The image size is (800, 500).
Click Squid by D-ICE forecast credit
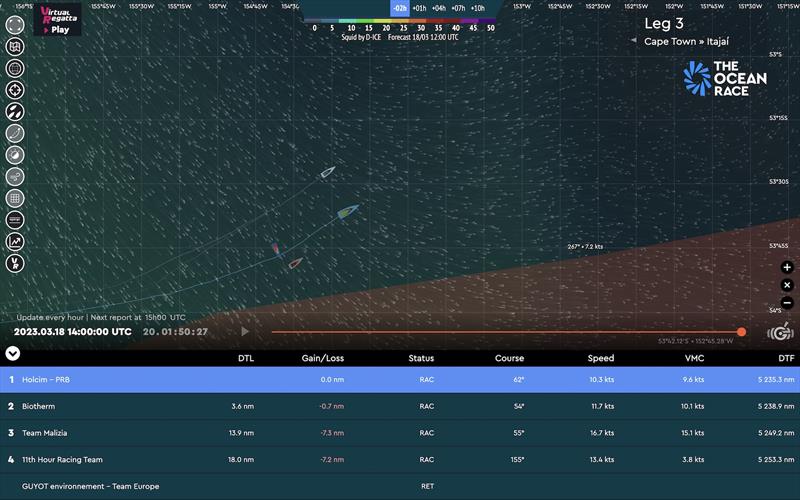[361, 37]
